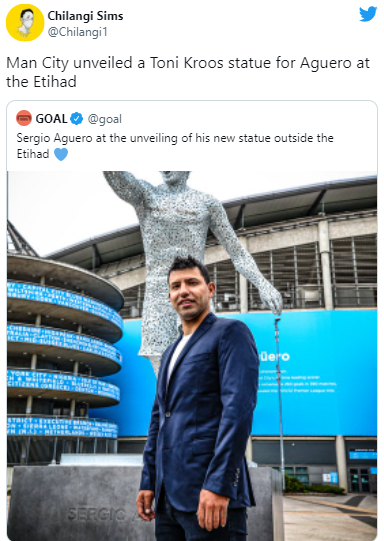Click the blue banner with 'üero' text

312,373
